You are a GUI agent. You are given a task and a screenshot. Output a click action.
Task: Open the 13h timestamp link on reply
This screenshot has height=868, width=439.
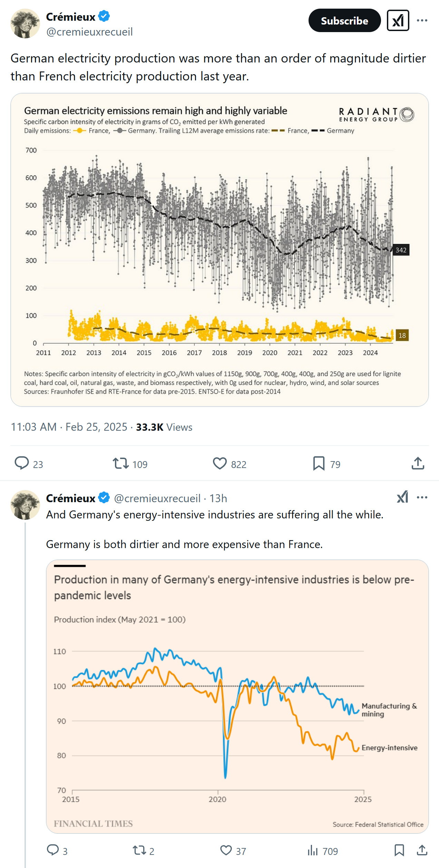pyautogui.click(x=218, y=498)
